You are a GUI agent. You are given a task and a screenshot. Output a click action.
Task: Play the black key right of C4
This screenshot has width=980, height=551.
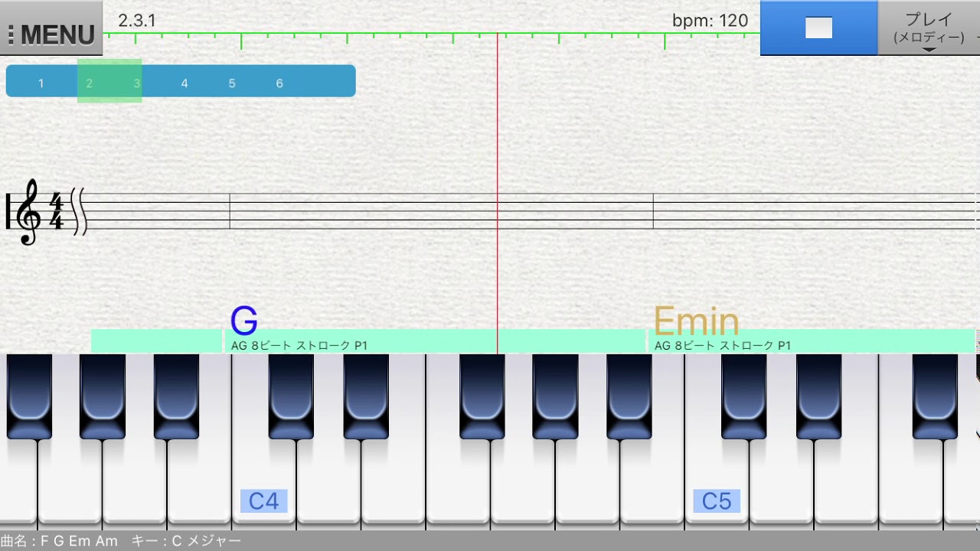click(291, 396)
